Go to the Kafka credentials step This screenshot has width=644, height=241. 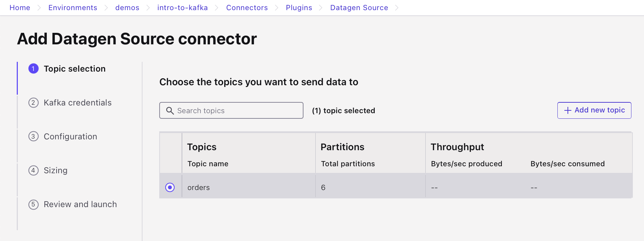(x=78, y=103)
